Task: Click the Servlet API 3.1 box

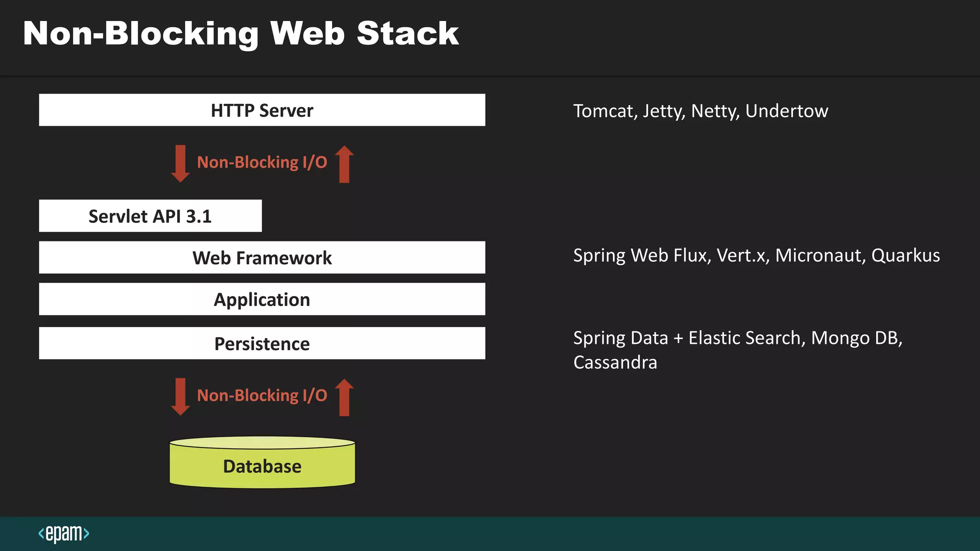Action: click(150, 216)
